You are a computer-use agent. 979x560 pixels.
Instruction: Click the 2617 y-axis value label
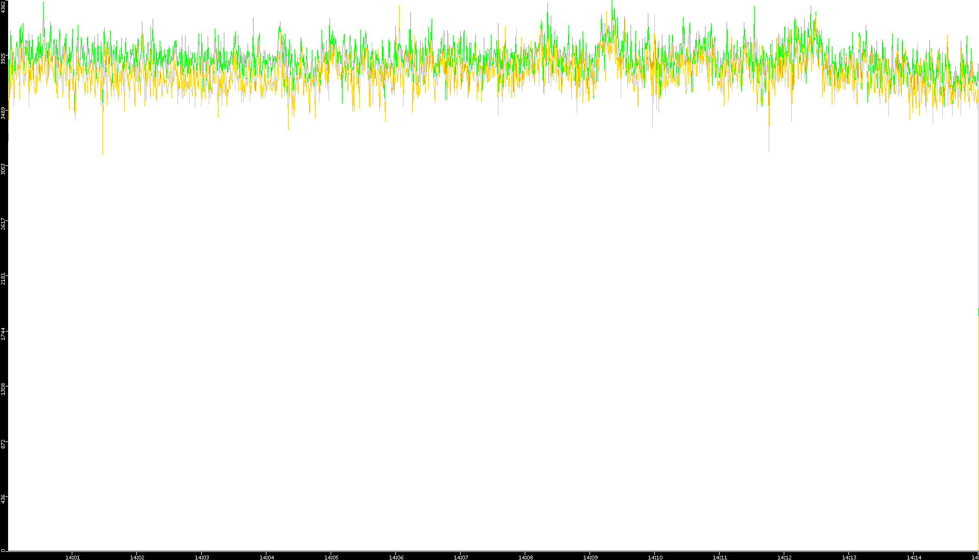(3, 224)
